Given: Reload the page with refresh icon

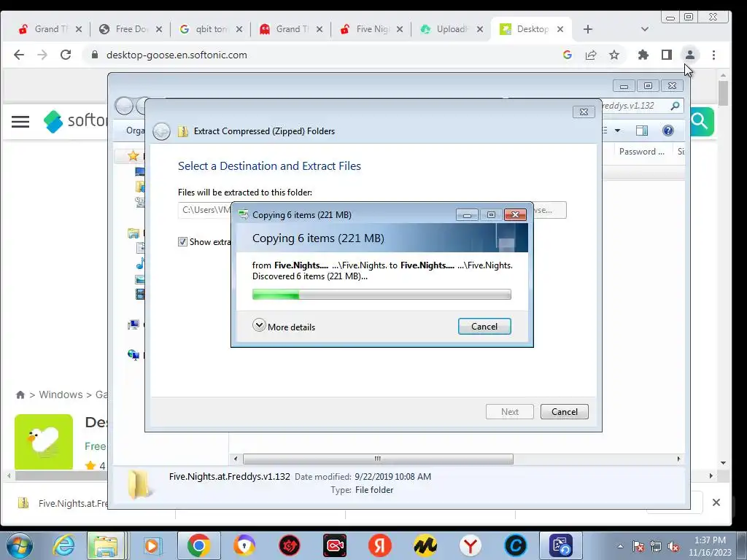Looking at the screenshot, I should pos(66,55).
